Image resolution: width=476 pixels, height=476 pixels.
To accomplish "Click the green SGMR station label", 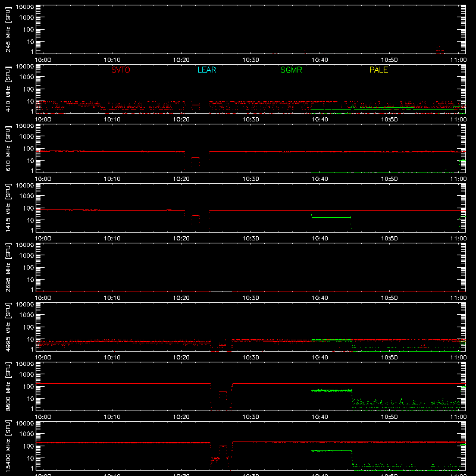I will 291,70.
